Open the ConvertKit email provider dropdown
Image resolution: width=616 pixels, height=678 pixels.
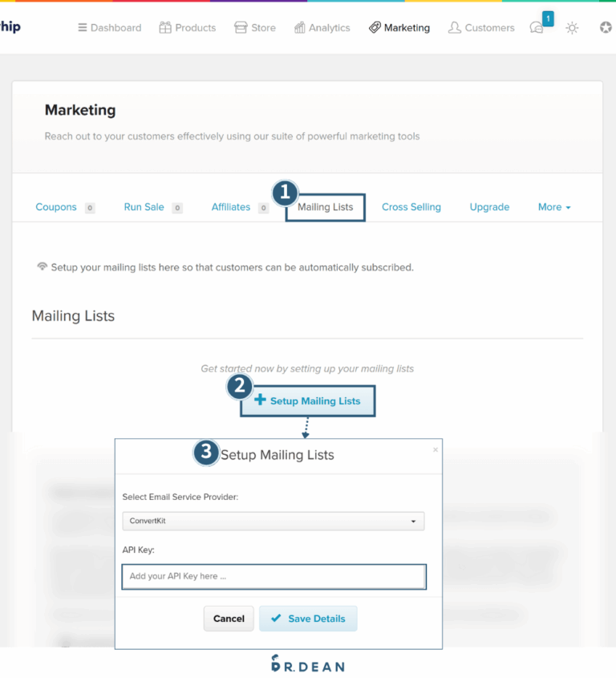coord(273,521)
